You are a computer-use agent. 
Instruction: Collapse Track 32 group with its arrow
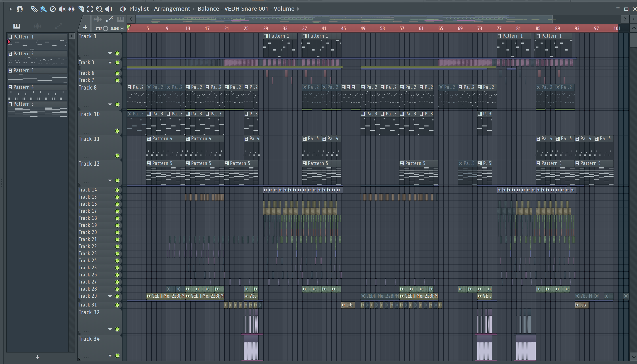click(110, 329)
